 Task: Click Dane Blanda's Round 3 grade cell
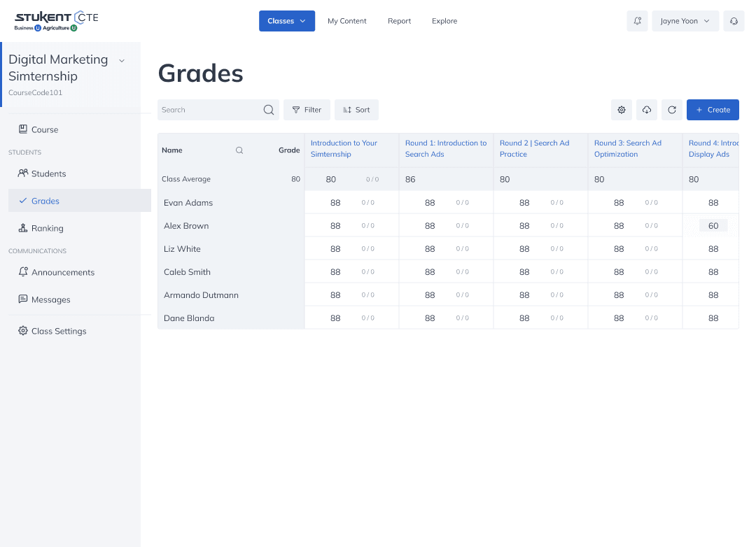coord(636,318)
